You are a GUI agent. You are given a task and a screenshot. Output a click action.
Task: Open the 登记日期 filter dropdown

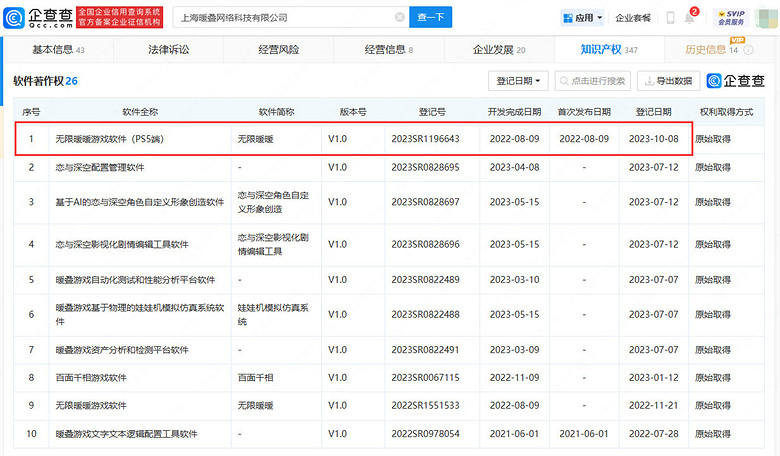pyautogui.click(x=520, y=81)
